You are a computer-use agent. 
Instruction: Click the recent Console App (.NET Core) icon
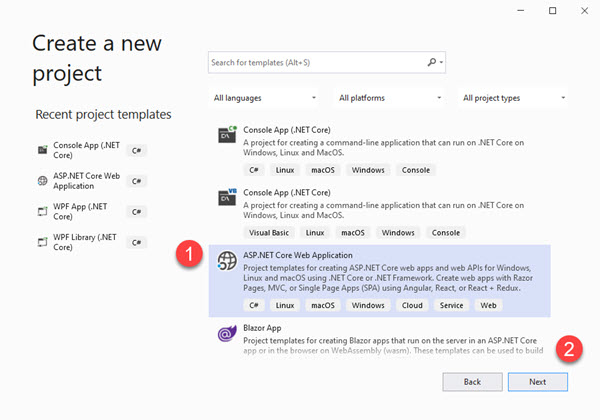(42, 150)
